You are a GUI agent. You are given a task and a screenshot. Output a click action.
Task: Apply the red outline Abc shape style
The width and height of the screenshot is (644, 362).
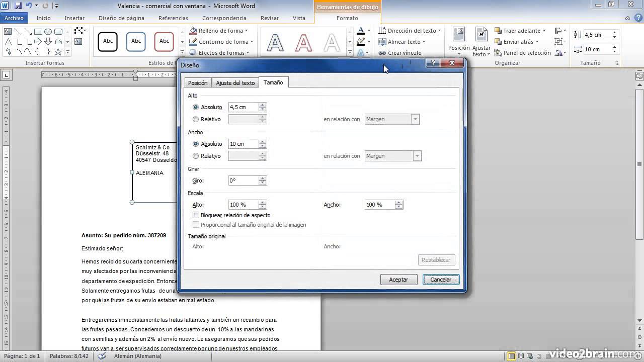click(164, 41)
